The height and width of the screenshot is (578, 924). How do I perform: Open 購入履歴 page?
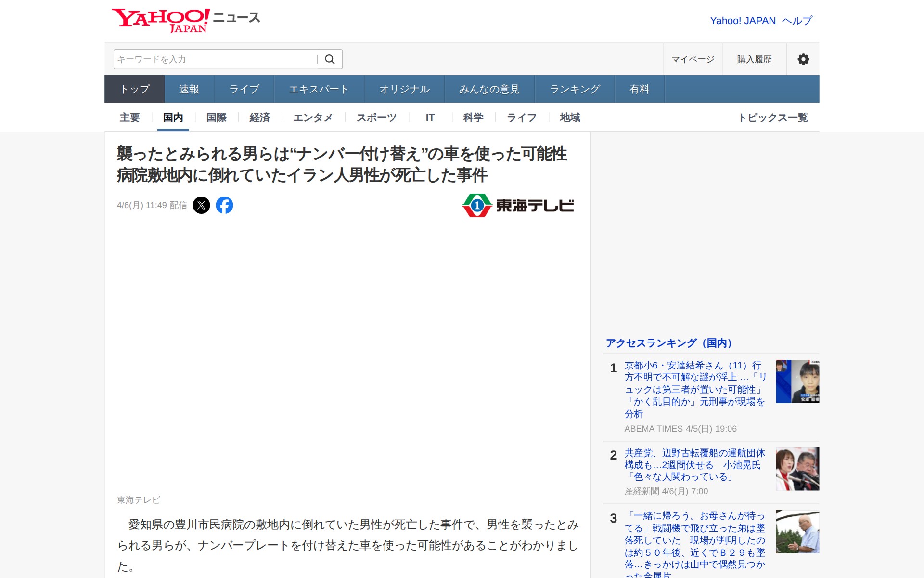[754, 59]
